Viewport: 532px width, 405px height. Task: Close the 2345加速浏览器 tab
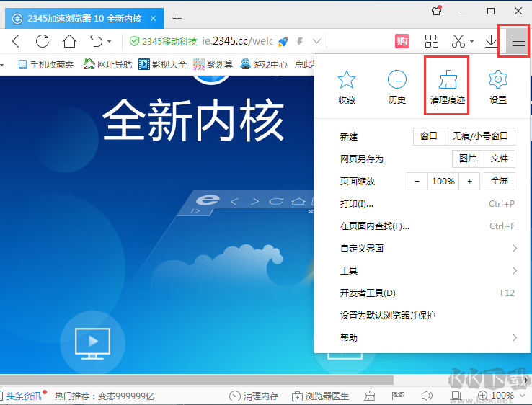[x=154, y=18]
